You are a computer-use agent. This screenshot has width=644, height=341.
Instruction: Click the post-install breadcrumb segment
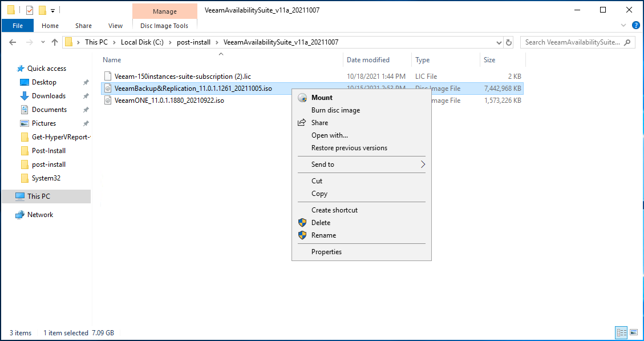[x=193, y=42]
